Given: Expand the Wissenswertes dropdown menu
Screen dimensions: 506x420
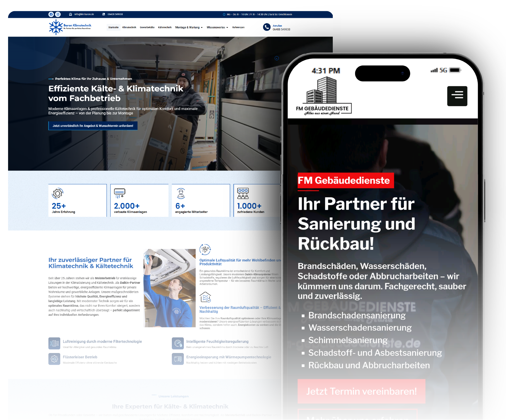Looking at the screenshot, I should tap(217, 27).
